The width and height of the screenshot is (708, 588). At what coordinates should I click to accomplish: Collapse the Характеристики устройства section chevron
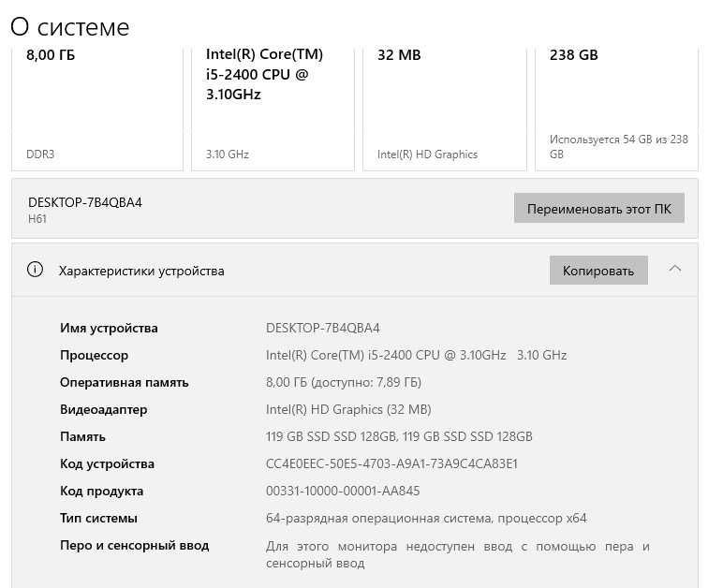click(675, 270)
